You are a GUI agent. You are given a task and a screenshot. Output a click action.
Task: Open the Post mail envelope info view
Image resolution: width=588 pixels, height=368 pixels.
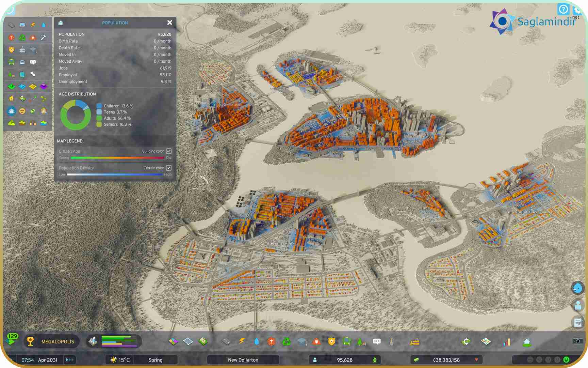[22, 62]
